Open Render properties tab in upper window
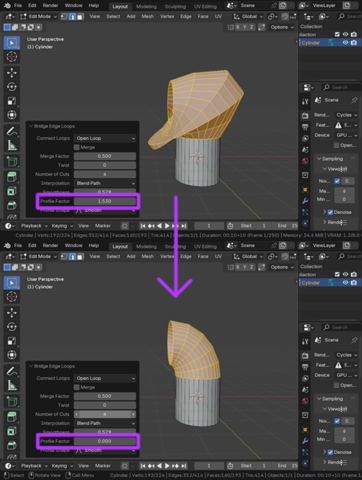 click(305, 115)
